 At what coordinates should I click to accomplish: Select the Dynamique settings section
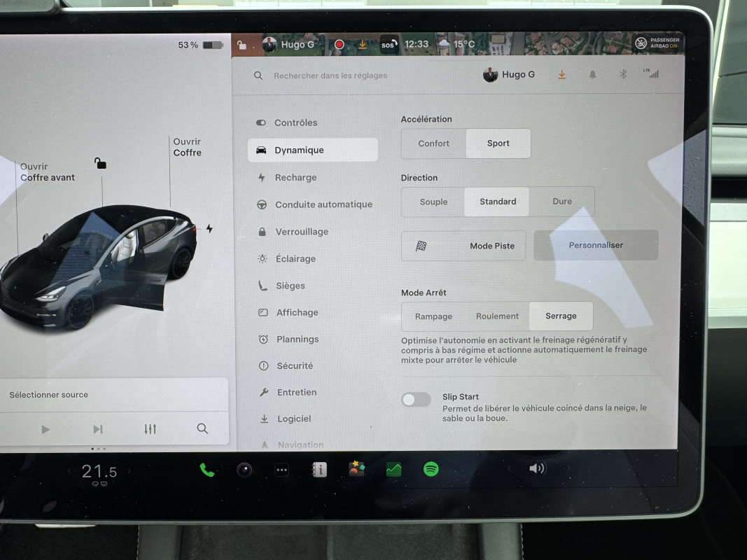[x=312, y=150]
